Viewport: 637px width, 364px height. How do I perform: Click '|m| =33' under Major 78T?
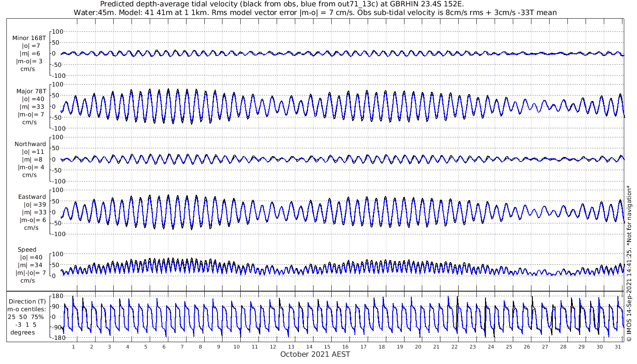click(31, 107)
